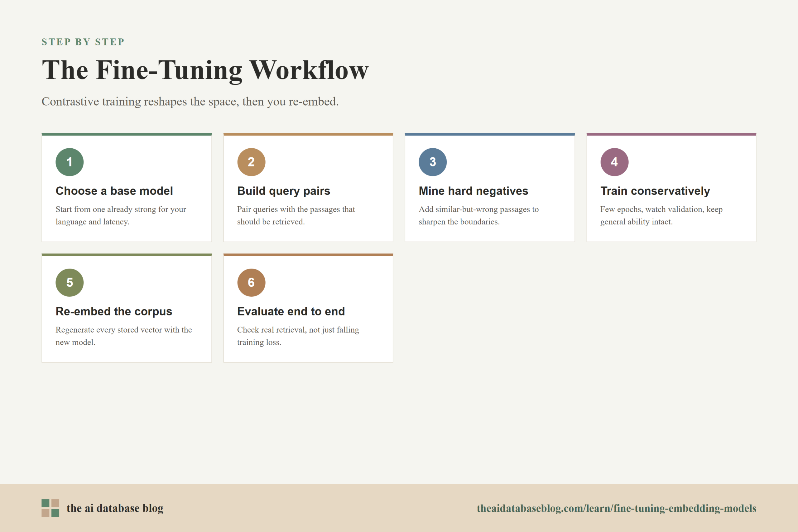Click the 'Contrastive training reshapes the space' subtitle
This screenshot has width=798, height=532.
(x=190, y=102)
